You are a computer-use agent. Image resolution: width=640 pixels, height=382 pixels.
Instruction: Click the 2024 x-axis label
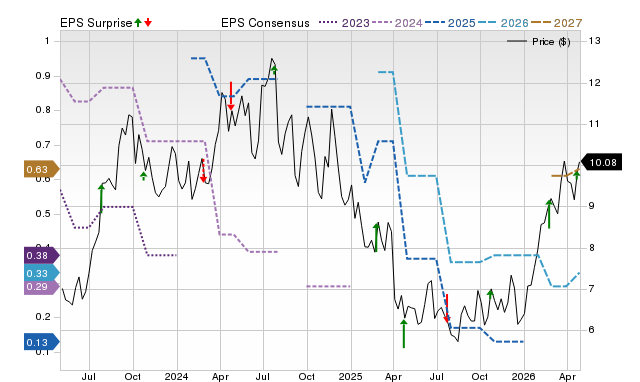tap(176, 376)
